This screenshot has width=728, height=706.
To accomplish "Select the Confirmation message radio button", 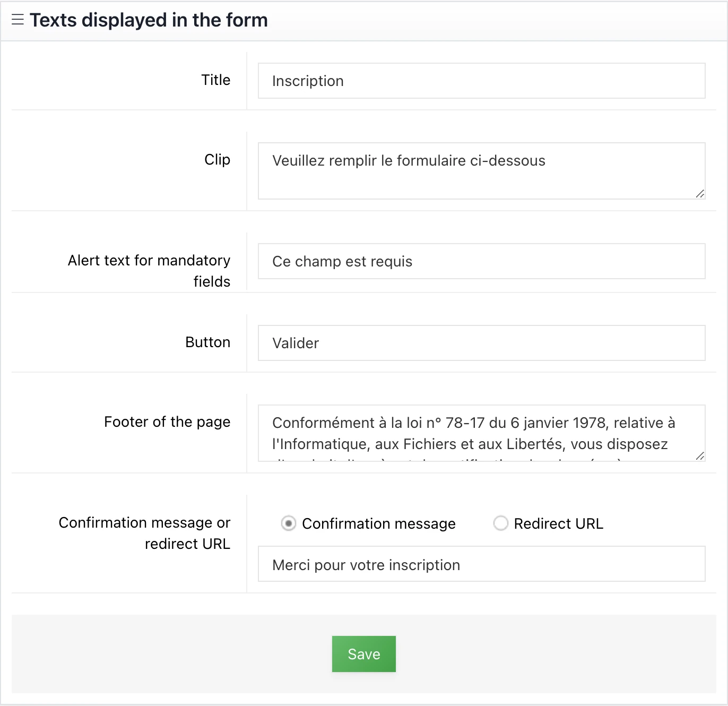I will pyautogui.click(x=289, y=523).
